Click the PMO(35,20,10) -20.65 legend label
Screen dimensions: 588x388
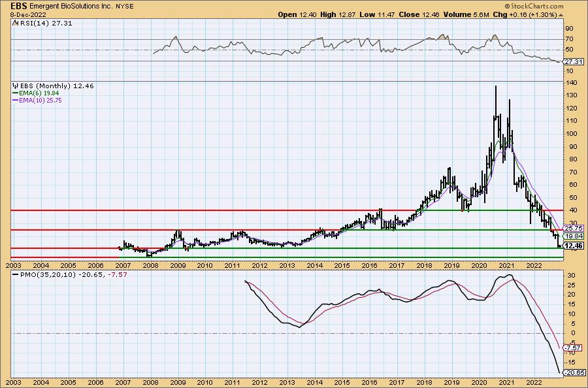[x=61, y=275]
